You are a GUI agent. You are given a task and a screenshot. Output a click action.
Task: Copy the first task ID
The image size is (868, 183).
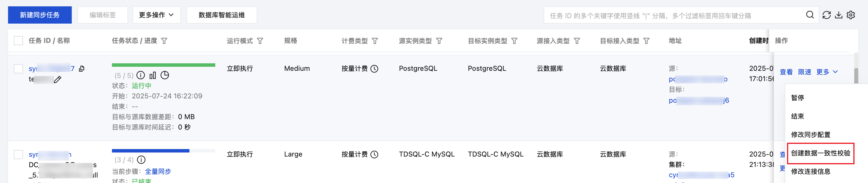coord(82,68)
